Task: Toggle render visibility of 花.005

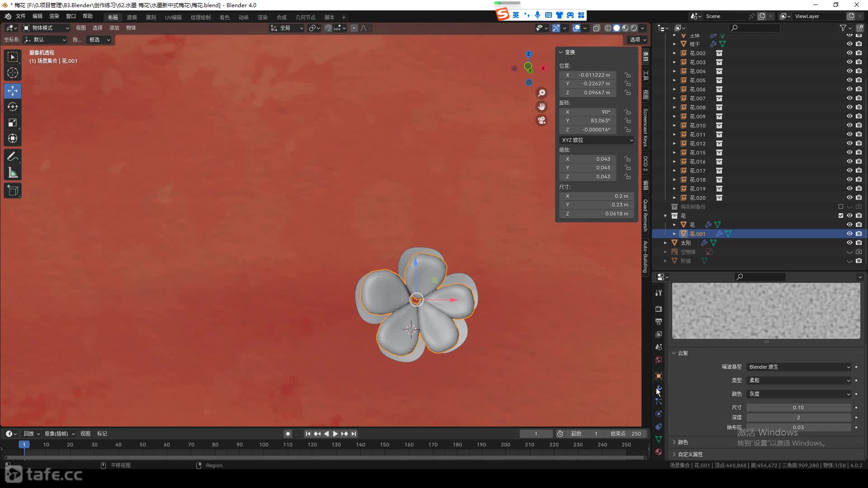Action: (859, 80)
